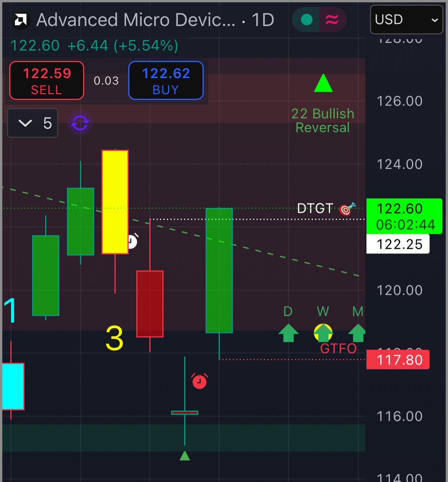Click the 116.00 price axis label

(399, 416)
